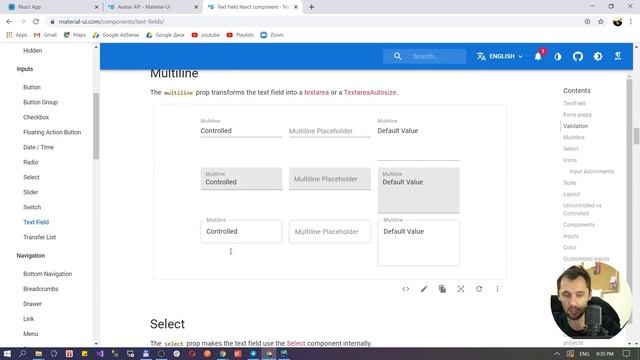Open Button in sidebar navigation
This screenshot has width=640, height=360.
[32, 87]
